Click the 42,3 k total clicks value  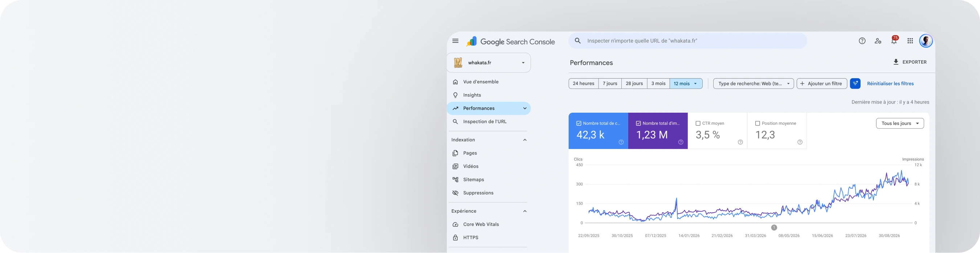591,135
